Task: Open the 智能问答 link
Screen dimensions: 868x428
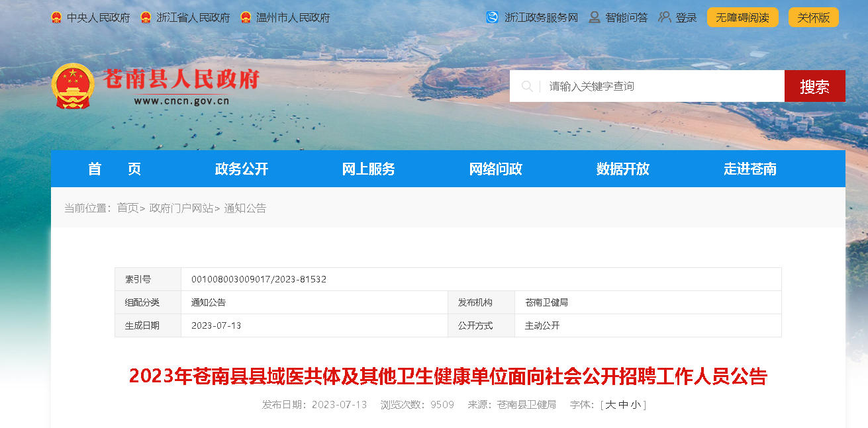Action: (626, 18)
